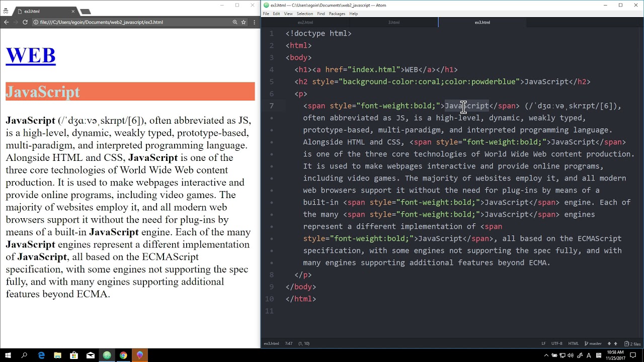Viewport: 644px width, 362px height.
Task: Click line number 1 in Atom gutter
Action: [272, 33]
